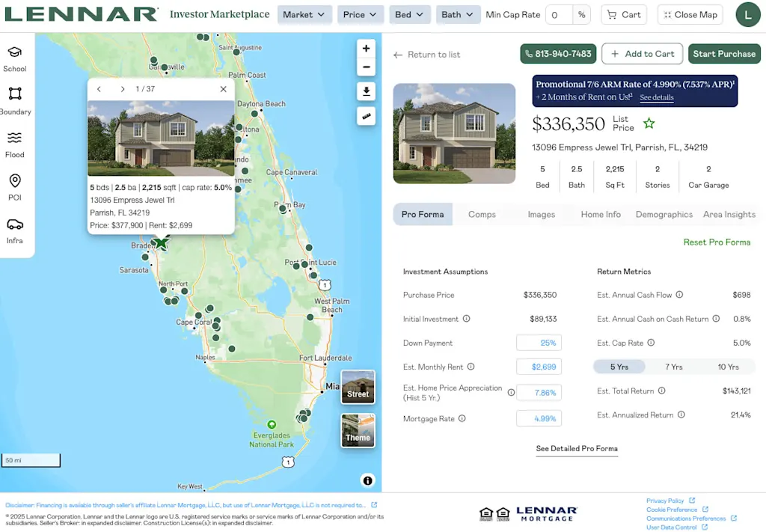Edit the Est. Monthly Rent field
Image resolution: width=766 pixels, height=532 pixels.
pos(539,367)
